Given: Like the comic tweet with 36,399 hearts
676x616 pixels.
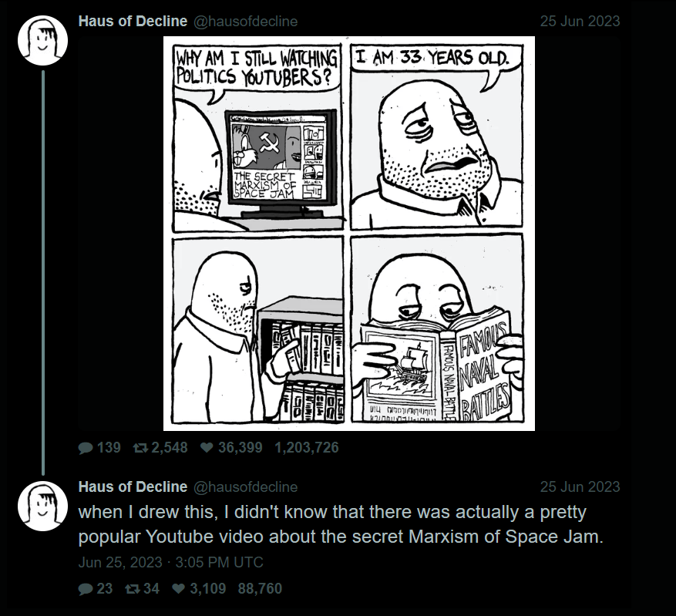Looking at the screenshot, I should pyautogui.click(x=207, y=448).
